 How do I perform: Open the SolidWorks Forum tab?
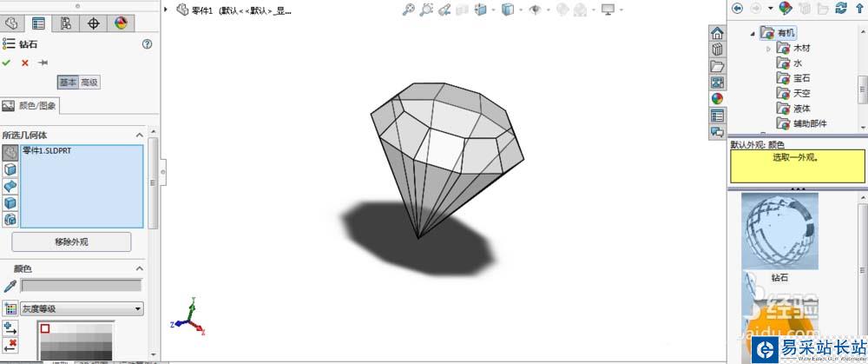[718, 132]
